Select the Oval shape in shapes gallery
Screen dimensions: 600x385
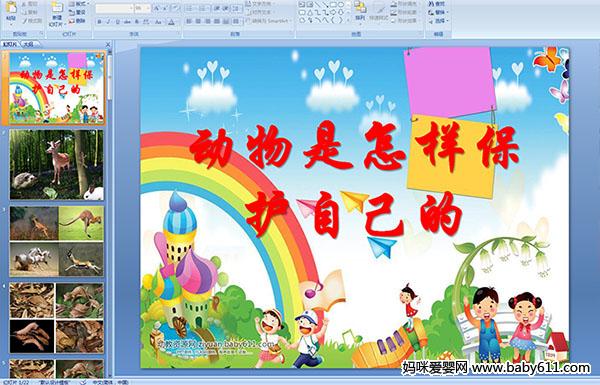(x=340, y=5)
